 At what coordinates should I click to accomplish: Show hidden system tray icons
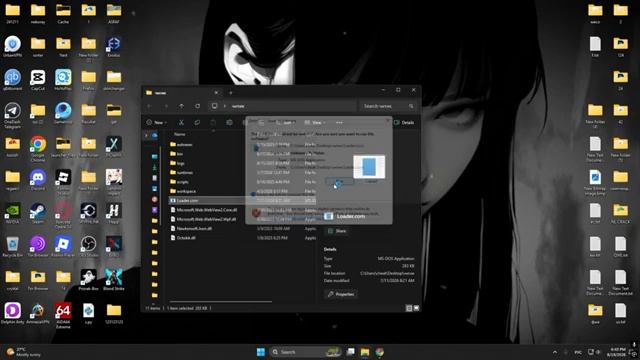555,352
